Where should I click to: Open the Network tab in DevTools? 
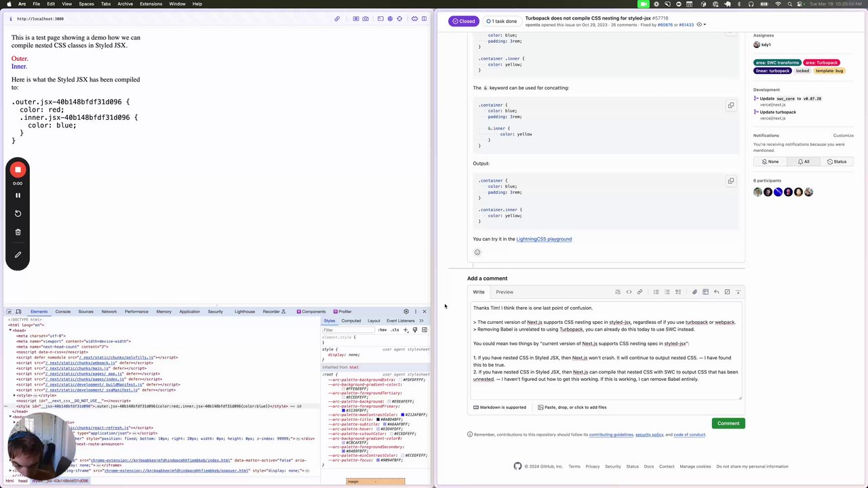click(109, 312)
